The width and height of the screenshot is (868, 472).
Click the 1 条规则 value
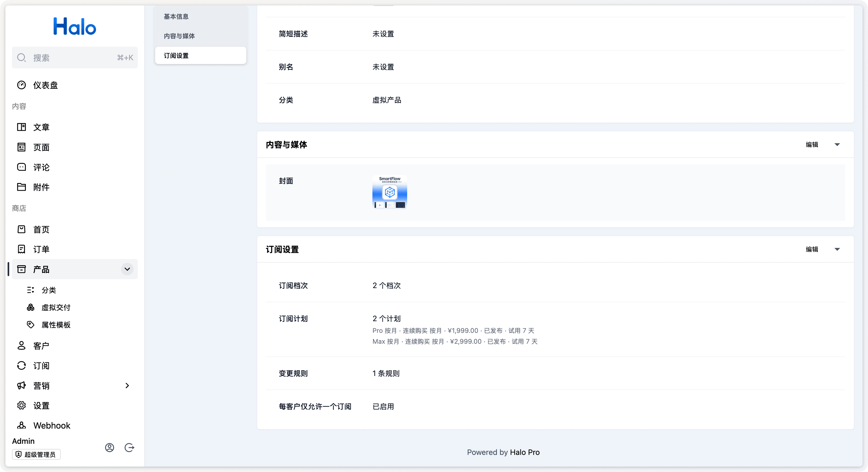point(386,373)
